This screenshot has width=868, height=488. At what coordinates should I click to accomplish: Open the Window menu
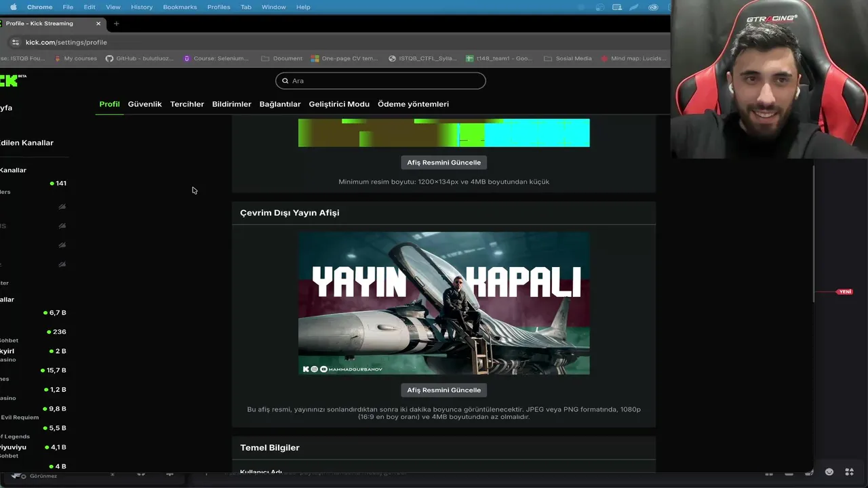[x=274, y=7]
